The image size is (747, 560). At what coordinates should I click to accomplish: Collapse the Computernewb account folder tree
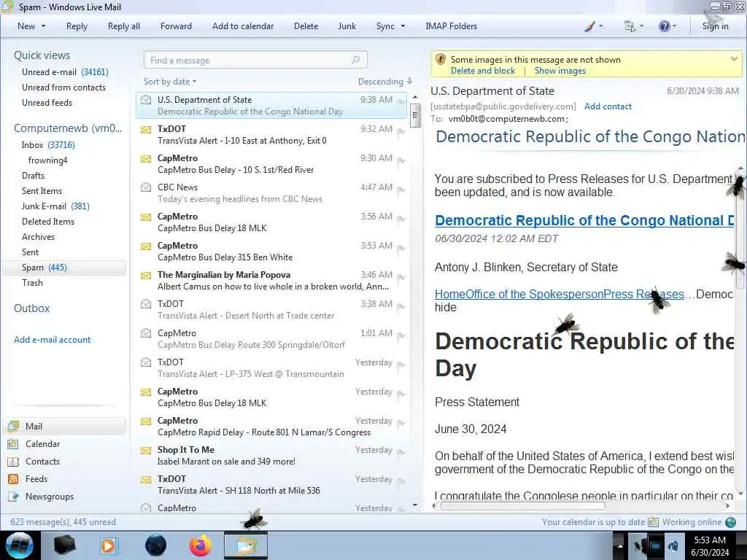(68, 128)
